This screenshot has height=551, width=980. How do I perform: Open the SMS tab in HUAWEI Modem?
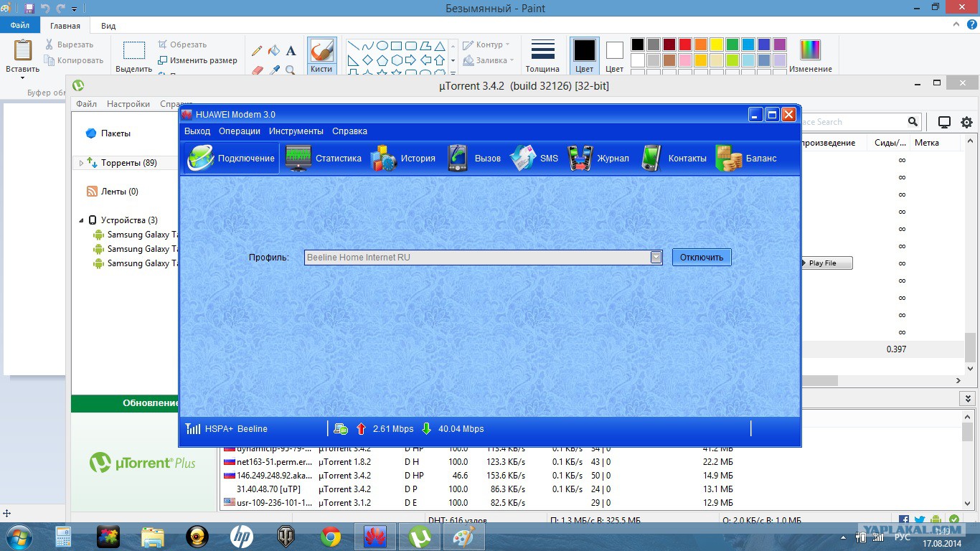coord(534,159)
